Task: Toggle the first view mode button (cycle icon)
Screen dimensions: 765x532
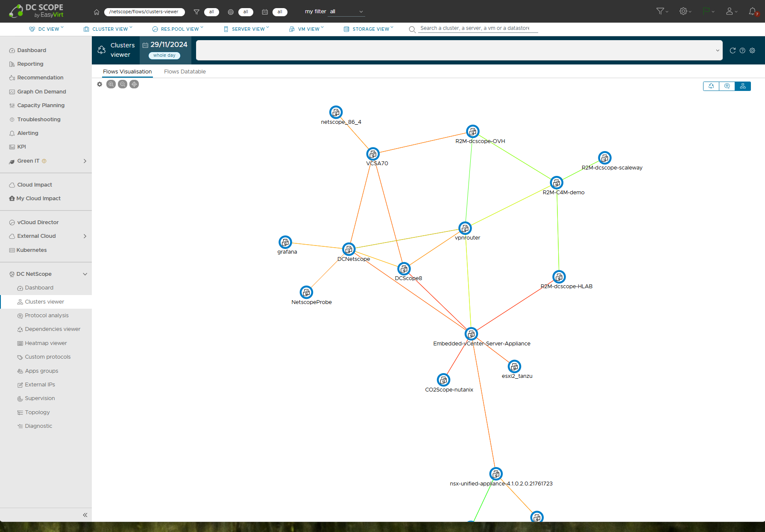Action: (711, 86)
